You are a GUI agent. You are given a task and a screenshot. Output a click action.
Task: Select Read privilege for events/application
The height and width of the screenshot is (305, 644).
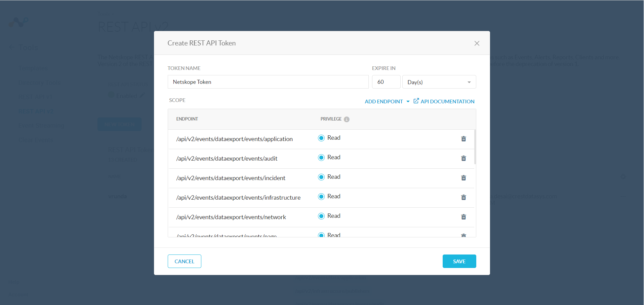click(321, 138)
